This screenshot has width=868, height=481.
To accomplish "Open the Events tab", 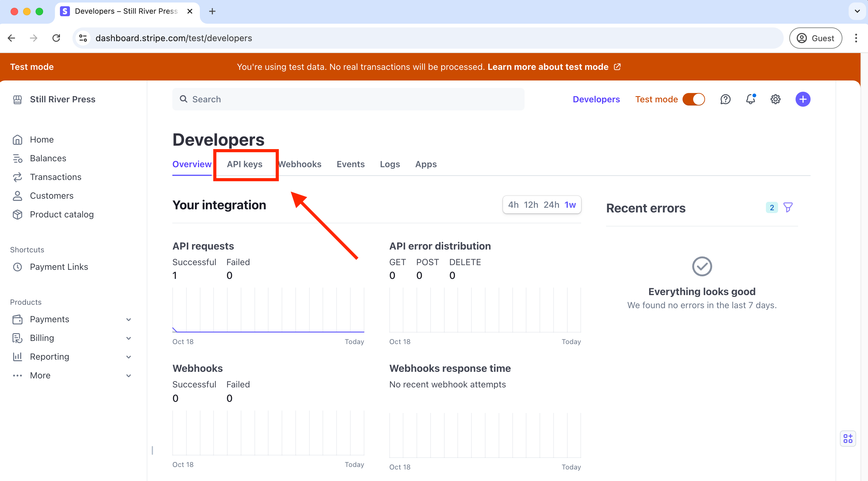I will pyautogui.click(x=350, y=164).
